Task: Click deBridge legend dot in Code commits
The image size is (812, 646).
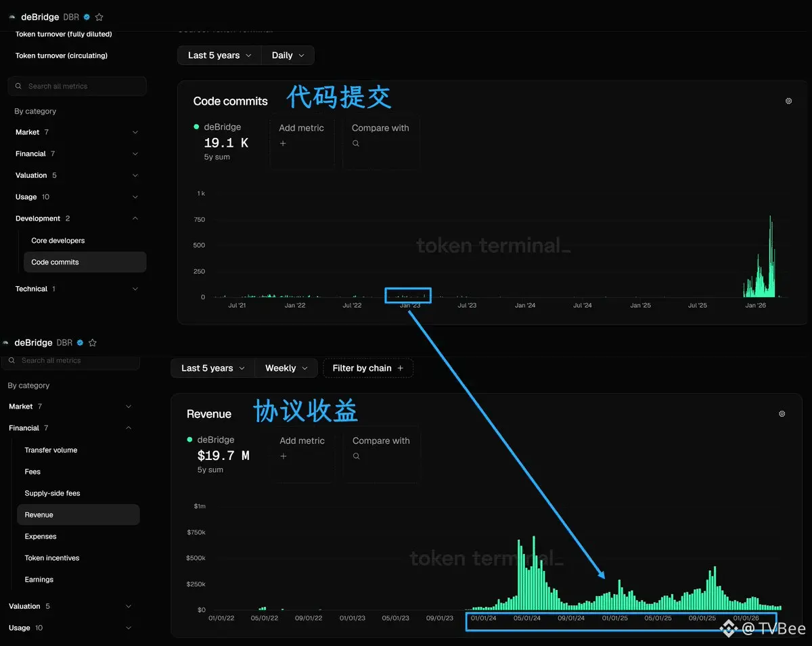Action: 196,126
